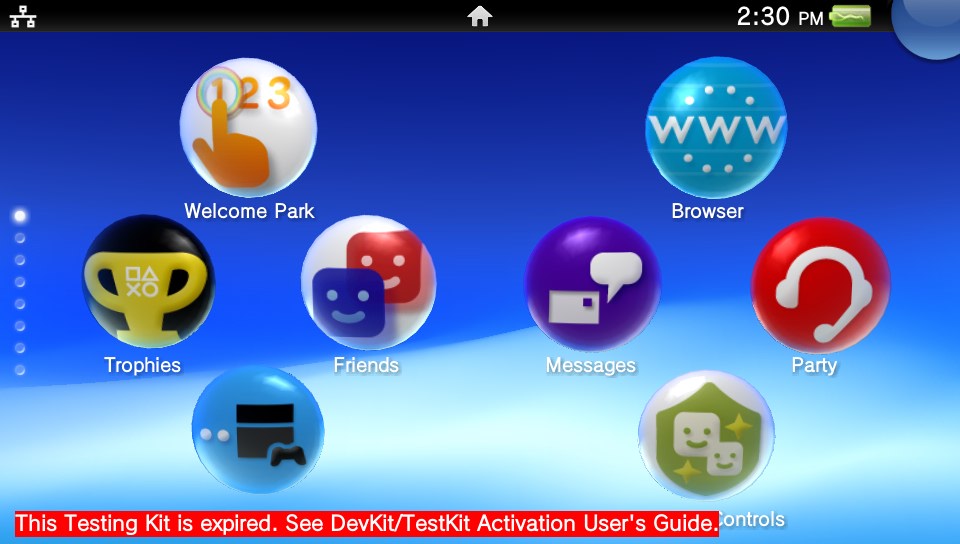
Task: Select the second home page indicator dot
Action: tap(20, 237)
